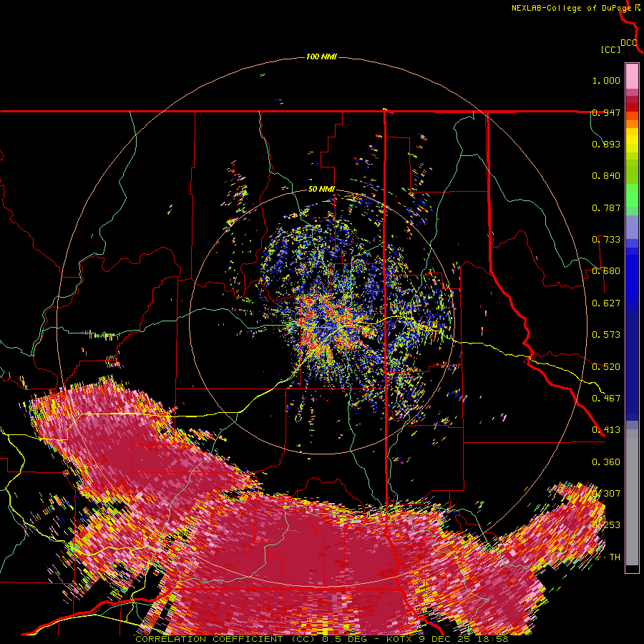Click the 0.787 scale value label
Image resolution: width=644 pixels, height=644 pixels.
coord(606,208)
